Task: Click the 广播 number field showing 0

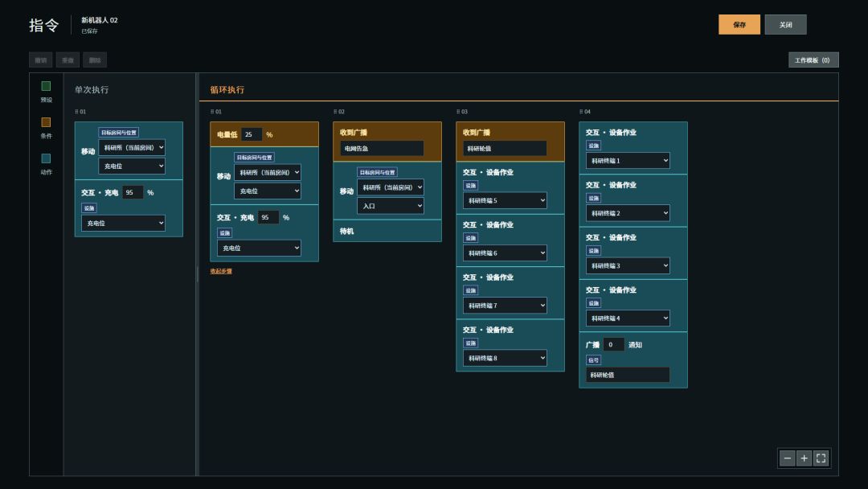Action: (x=613, y=344)
